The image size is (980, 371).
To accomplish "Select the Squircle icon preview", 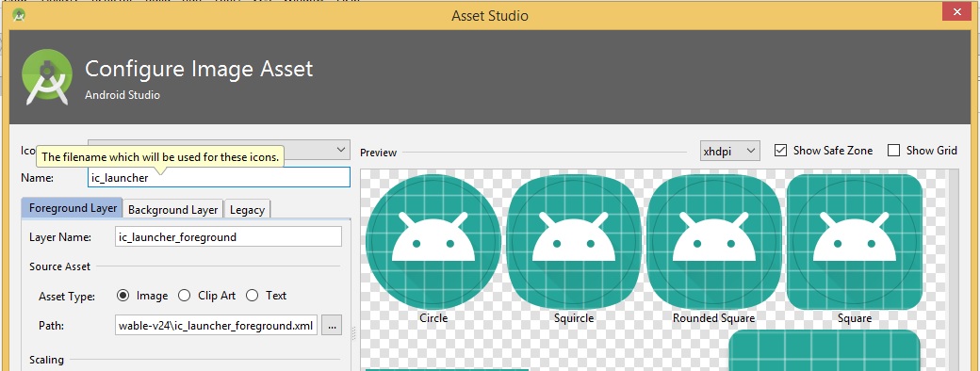I will pos(574,242).
